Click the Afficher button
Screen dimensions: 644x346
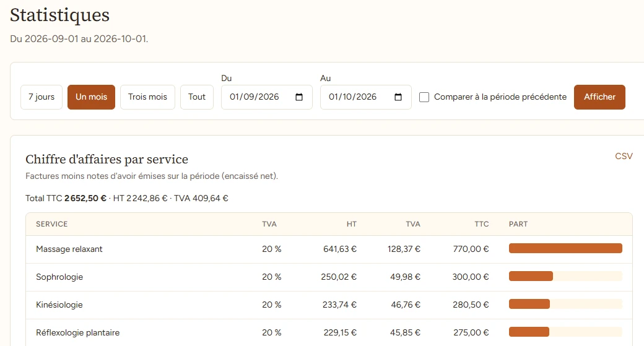tap(599, 97)
